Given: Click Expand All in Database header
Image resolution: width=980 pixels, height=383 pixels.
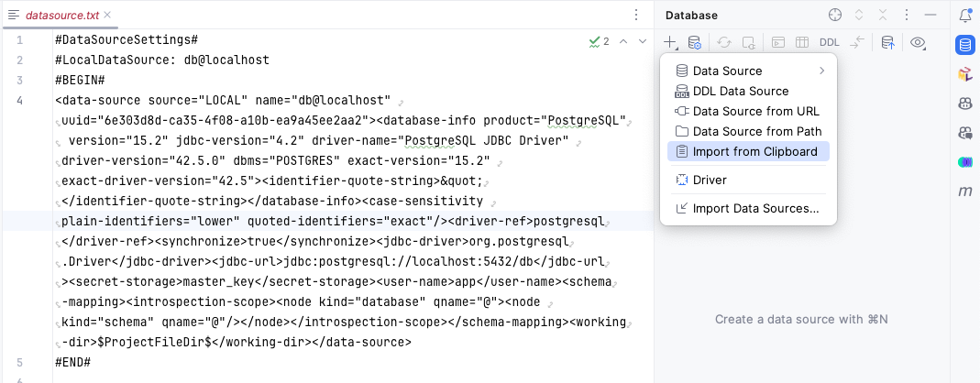Looking at the screenshot, I should pyautogui.click(x=859, y=15).
